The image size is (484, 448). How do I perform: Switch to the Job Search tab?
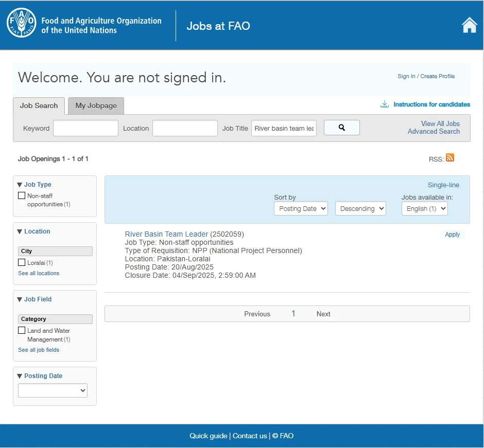39,106
